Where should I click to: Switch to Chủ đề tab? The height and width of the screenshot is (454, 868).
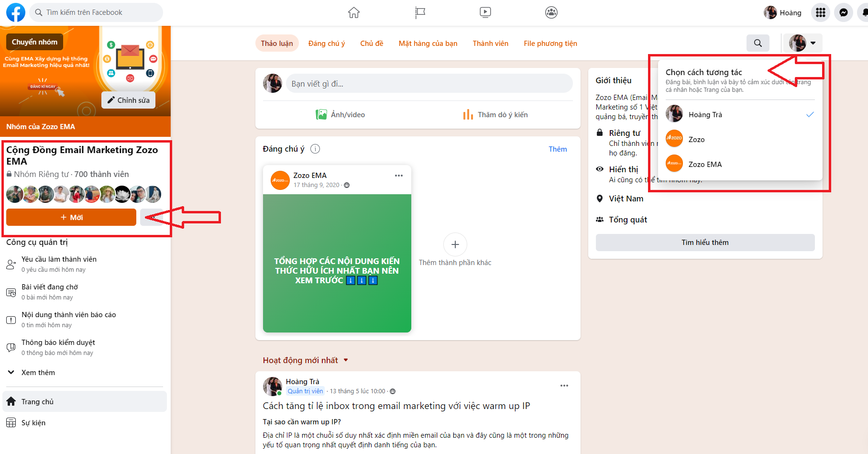tap(372, 43)
